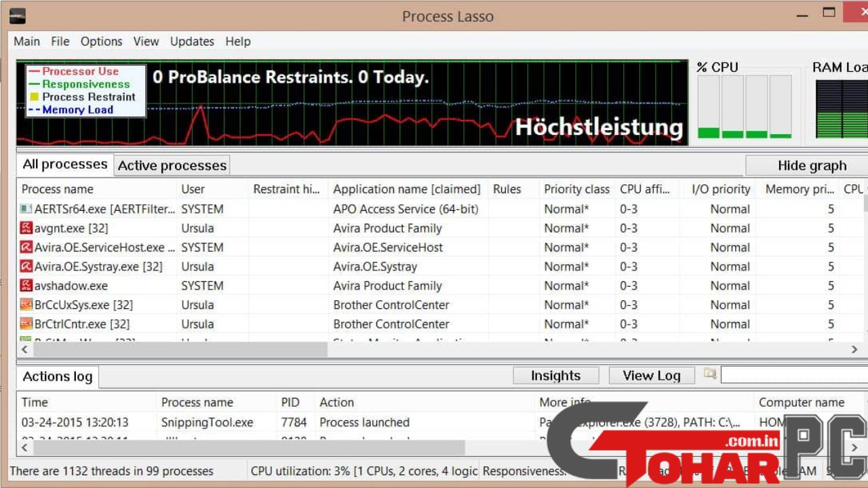Click the Avira.OE.Systray.exe process icon

26,266
